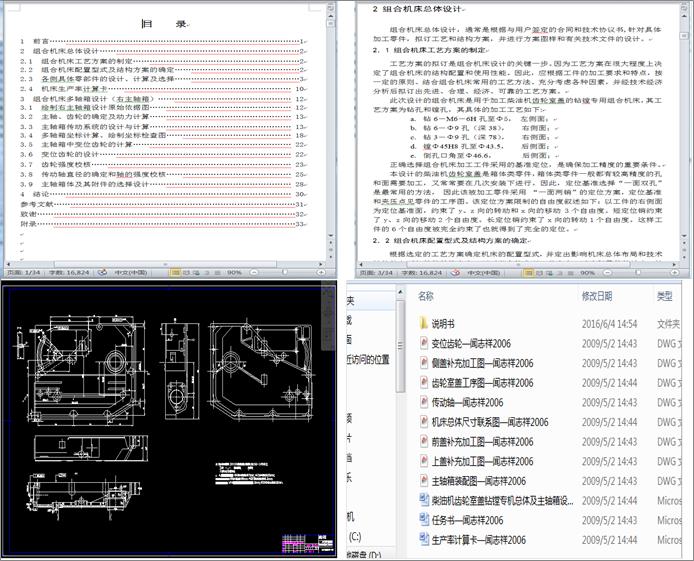The image size is (694, 561).
Task: Toggle the ruler button above right Word scrollbar
Action: [683, 8]
